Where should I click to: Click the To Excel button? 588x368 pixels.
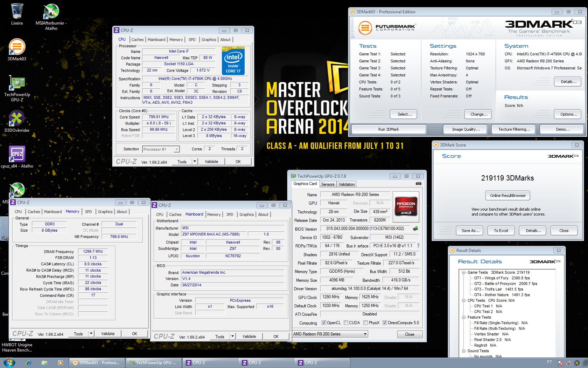pyautogui.click(x=501, y=231)
